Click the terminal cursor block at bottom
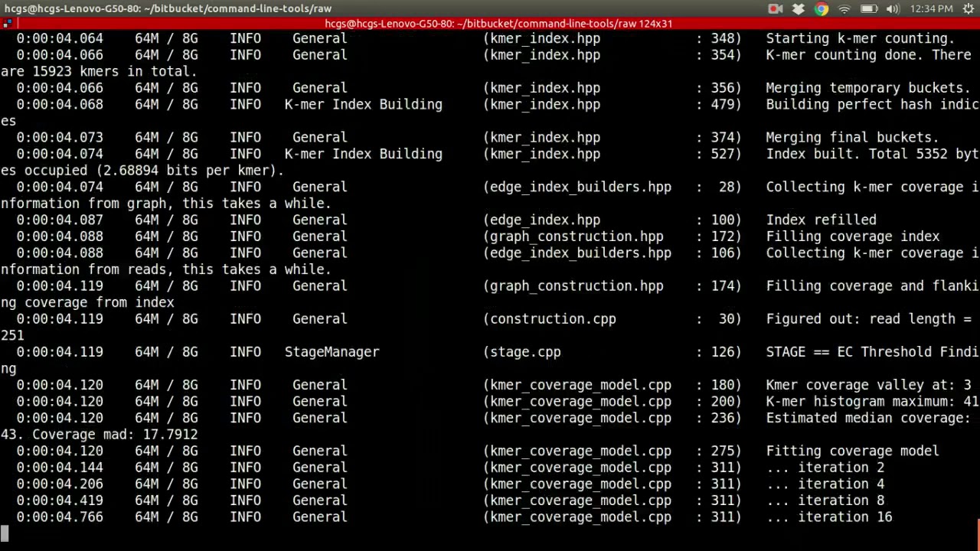 5,533
